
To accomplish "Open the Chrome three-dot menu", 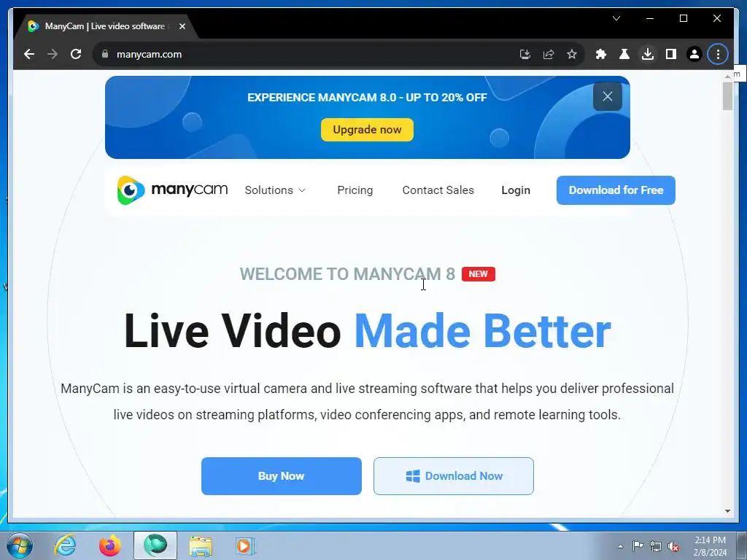I will [x=718, y=54].
